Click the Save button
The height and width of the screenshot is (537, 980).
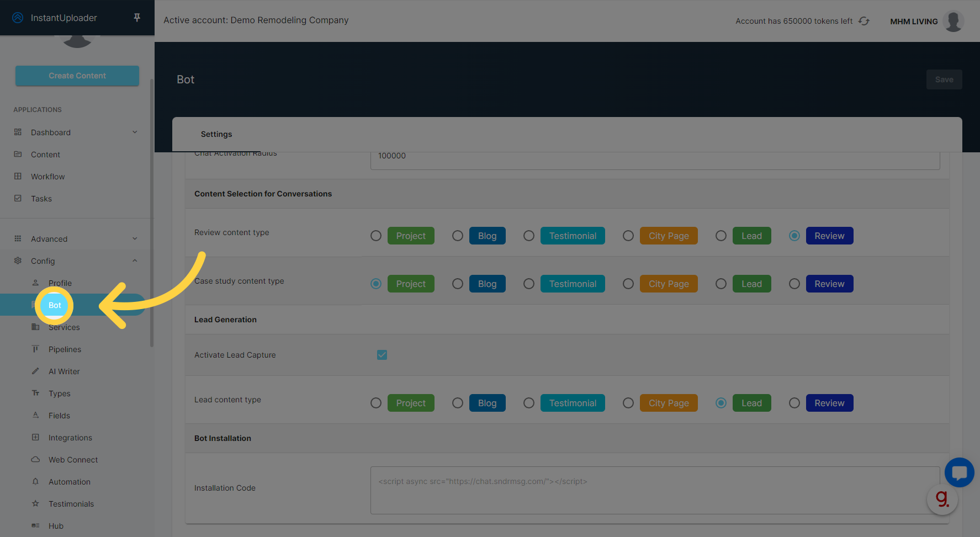[944, 79]
